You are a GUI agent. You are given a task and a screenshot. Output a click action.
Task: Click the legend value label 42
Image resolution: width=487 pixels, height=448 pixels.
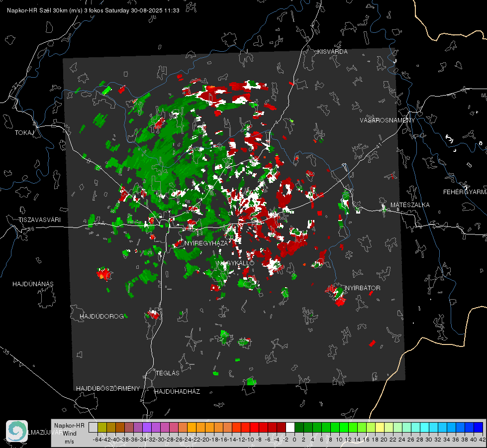coord(482,440)
